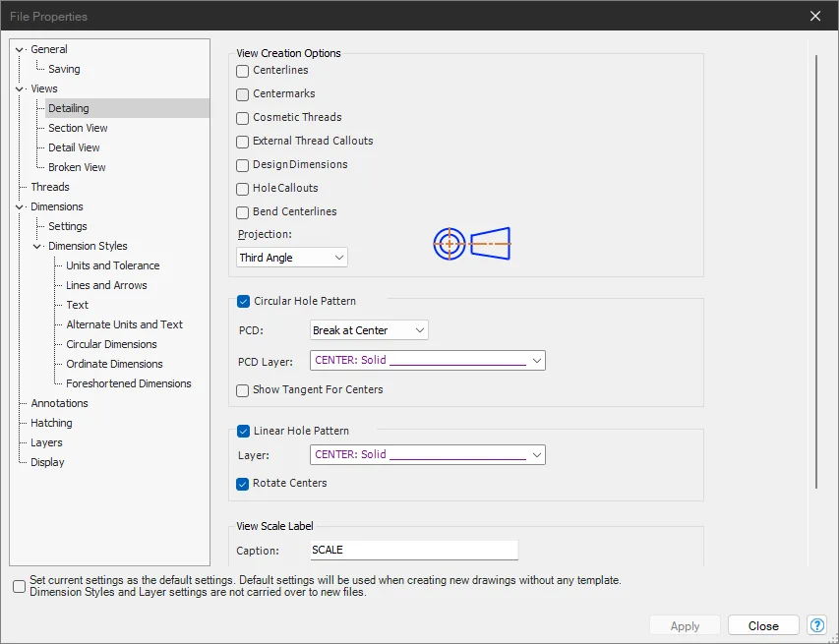This screenshot has height=644, width=839.
Task: Open the Linear Hole Pattern Layer dropdown
Action: [x=428, y=454]
